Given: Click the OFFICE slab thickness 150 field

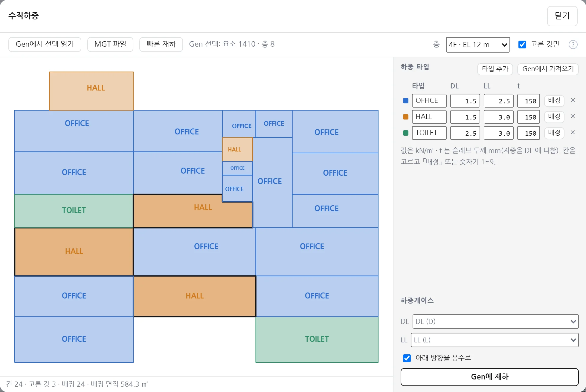Looking at the screenshot, I should point(529,101).
